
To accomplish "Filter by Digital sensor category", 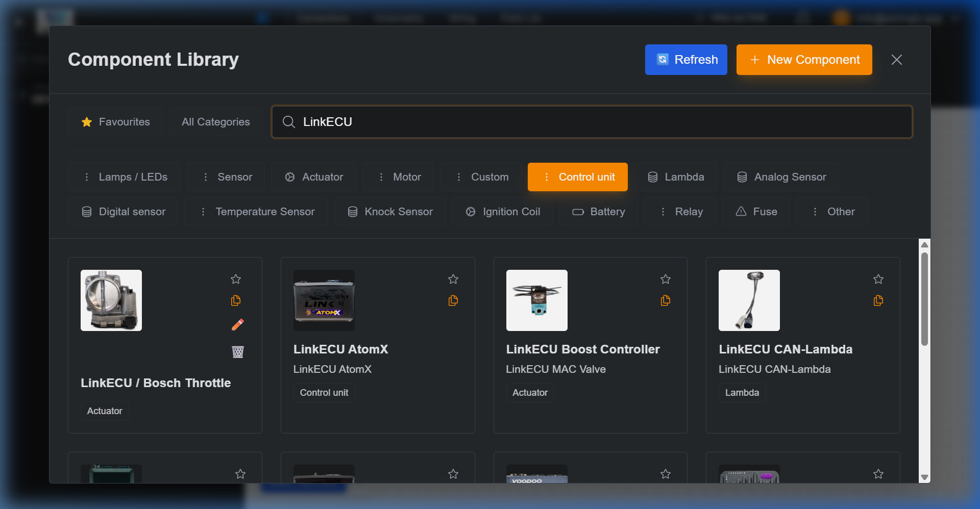I will [124, 212].
